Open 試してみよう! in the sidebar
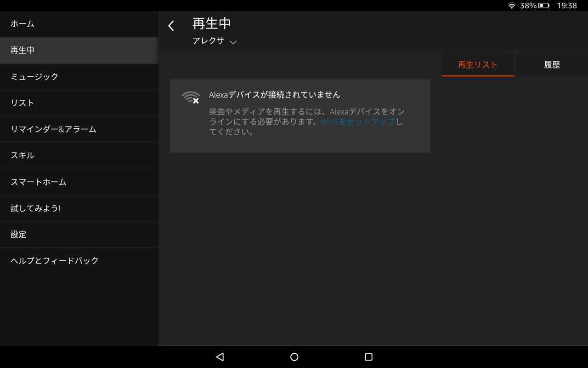The width and height of the screenshot is (588, 368). pyautogui.click(x=79, y=208)
